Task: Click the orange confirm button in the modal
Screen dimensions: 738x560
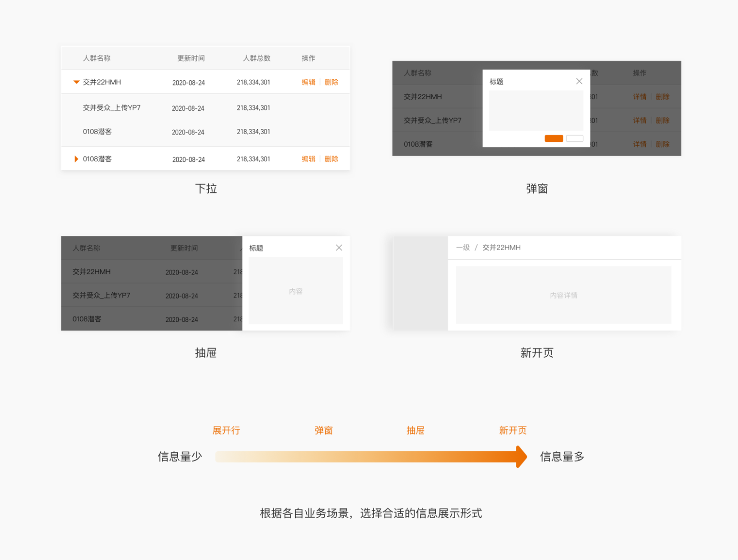Action: click(x=554, y=138)
